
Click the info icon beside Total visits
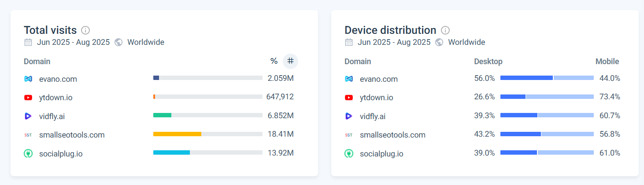(x=85, y=30)
